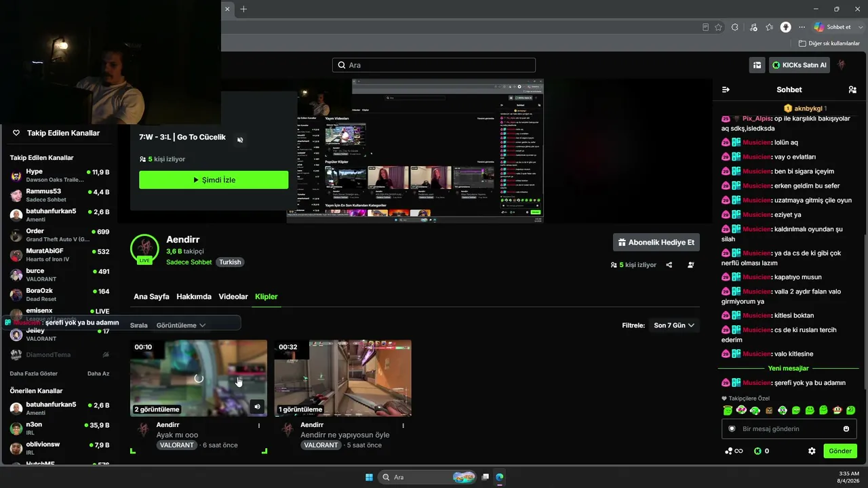Switch to the 'Hakkımda' tab

click(194, 297)
